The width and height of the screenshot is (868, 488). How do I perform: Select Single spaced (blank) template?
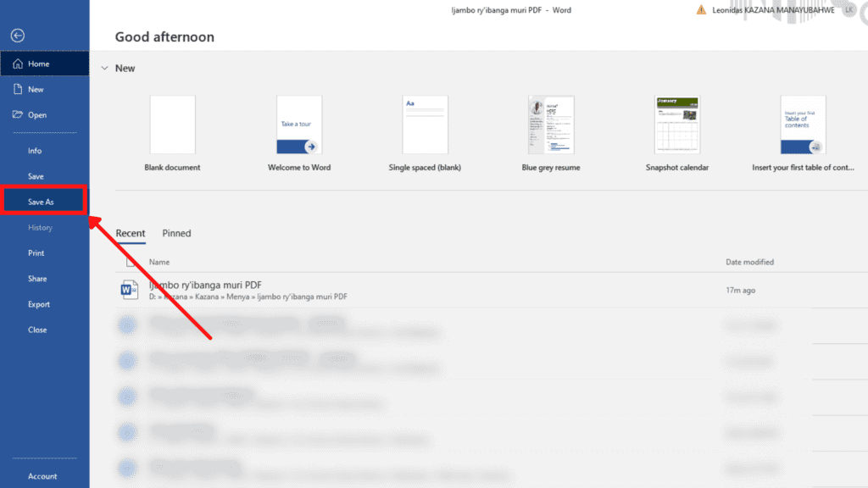(x=425, y=133)
